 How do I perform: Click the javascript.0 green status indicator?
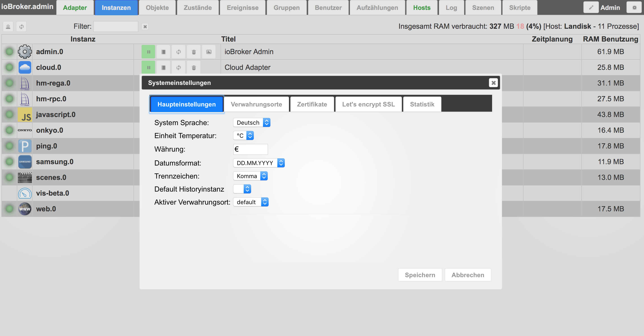click(9, 115)
